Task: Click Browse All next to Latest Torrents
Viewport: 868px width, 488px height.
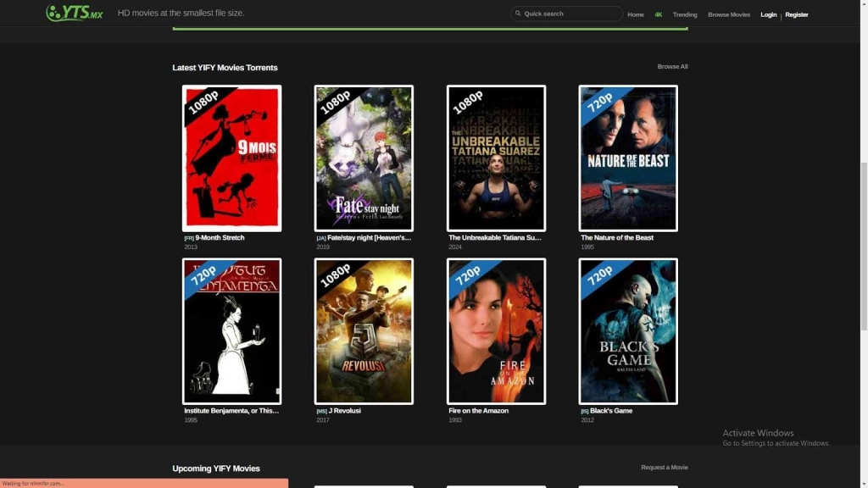Action: [672, 67]
